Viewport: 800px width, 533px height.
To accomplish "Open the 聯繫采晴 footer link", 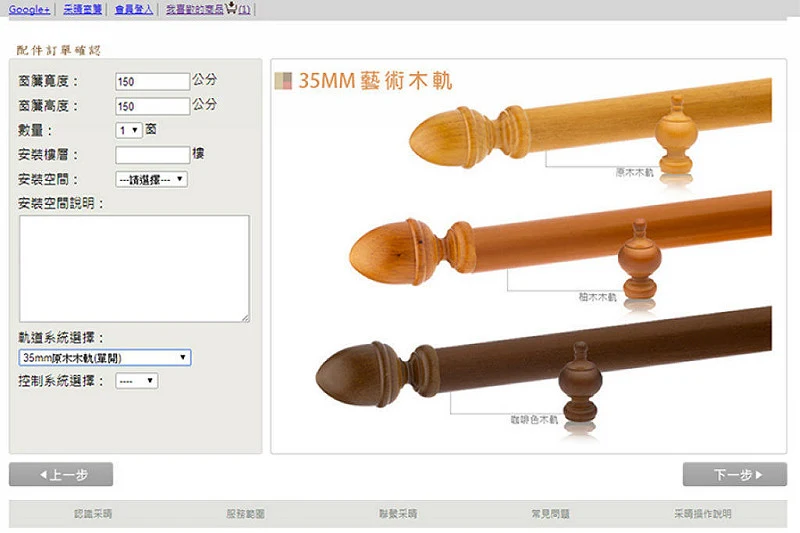I will pos(398,514).
